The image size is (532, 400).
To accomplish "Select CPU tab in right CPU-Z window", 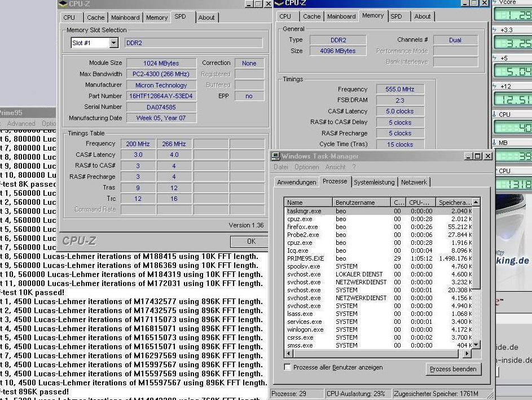I will point(285,16).
